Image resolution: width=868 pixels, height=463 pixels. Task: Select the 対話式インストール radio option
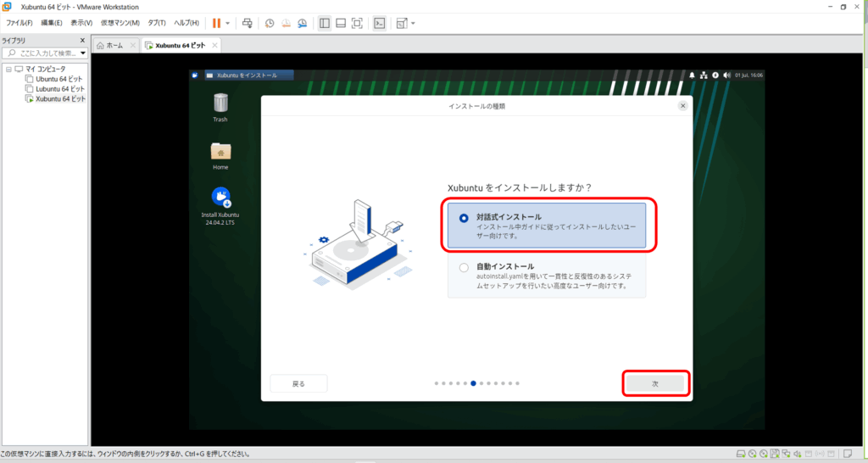tap(464, 218)
